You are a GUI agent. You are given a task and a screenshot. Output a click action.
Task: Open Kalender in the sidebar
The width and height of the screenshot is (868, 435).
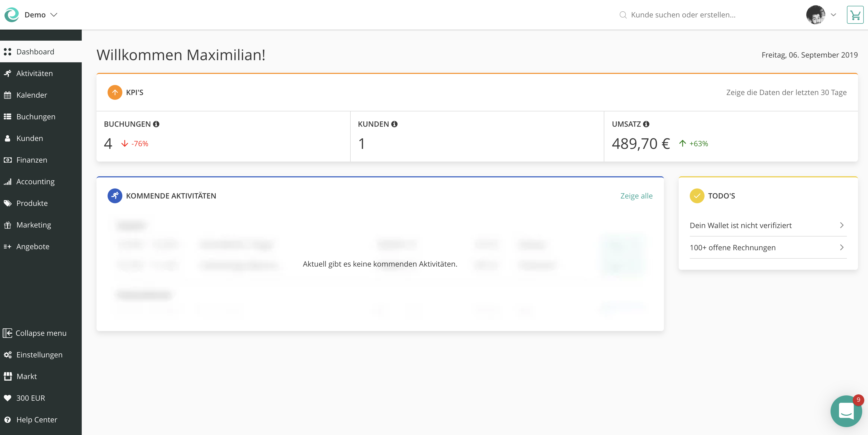coord(32,95)
